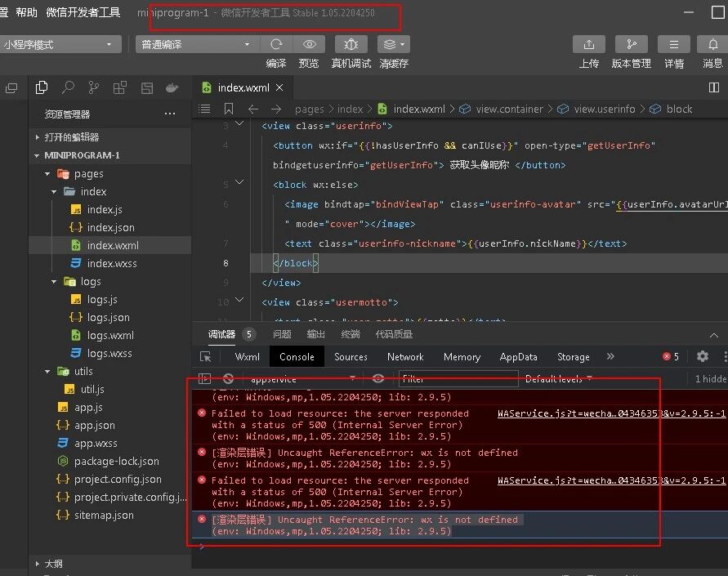
Task: Open the normal compile mode dropdown
Action: click(x=197, y=45)
